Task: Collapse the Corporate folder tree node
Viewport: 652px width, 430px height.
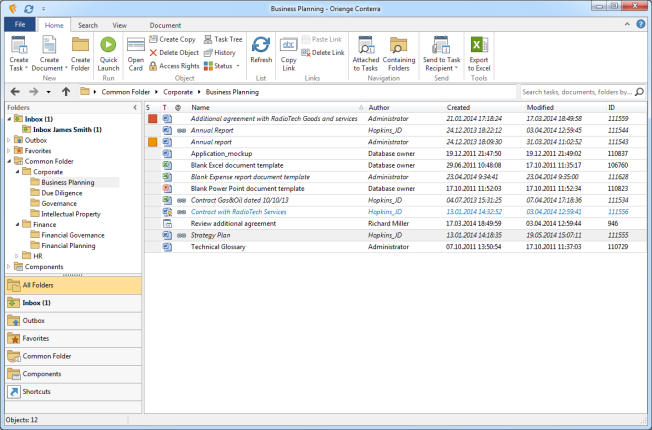Action: click(x=18, y=171)
